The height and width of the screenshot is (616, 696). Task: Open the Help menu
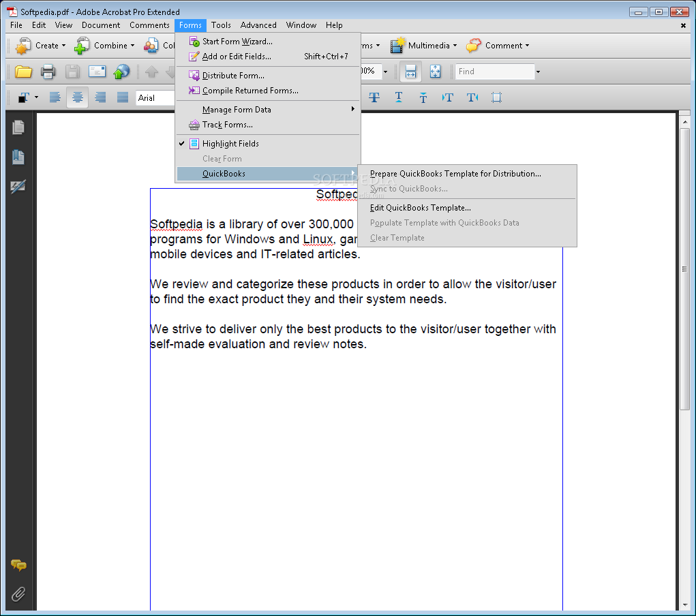pos(334,25)
